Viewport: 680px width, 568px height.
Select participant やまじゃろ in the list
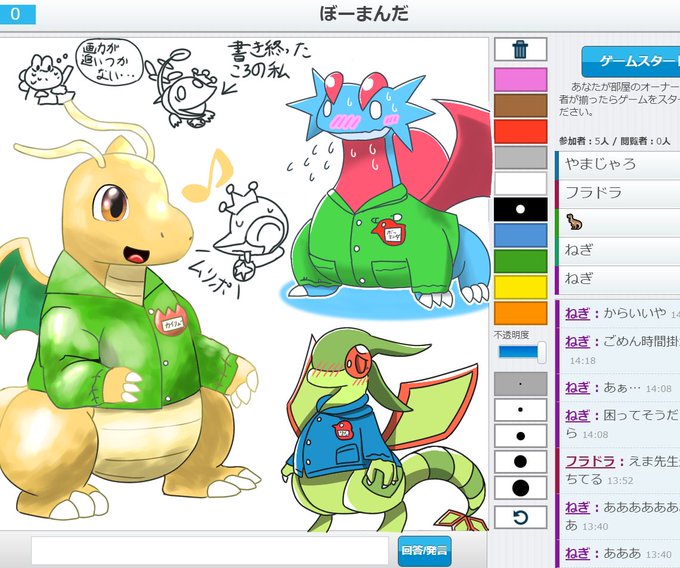(x=618, y=165)
